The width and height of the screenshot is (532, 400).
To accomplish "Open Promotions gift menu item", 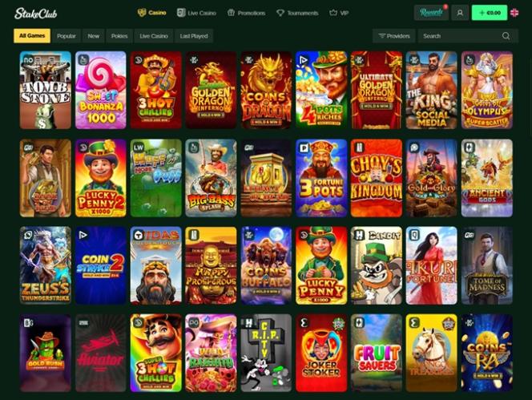I will coord(246,13).
